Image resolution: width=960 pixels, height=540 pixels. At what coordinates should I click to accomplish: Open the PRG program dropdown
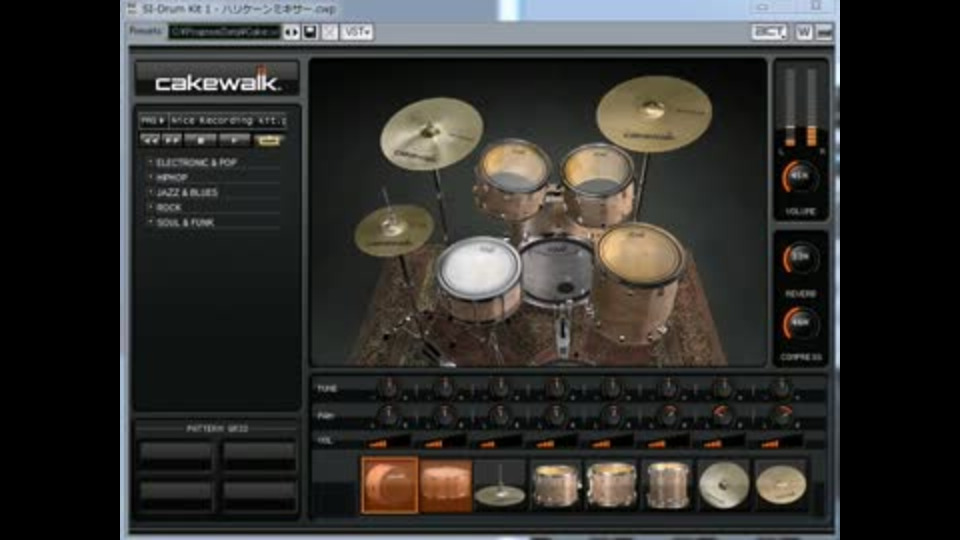point(153,121)
